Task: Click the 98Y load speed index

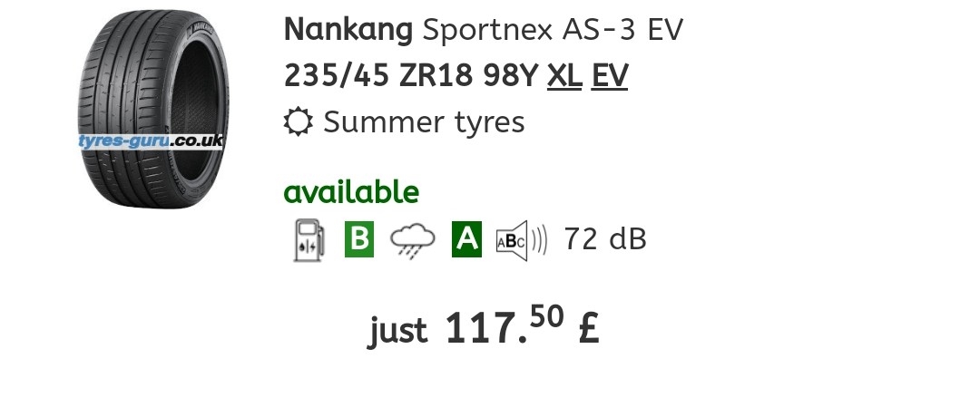Action: point(509,75)
